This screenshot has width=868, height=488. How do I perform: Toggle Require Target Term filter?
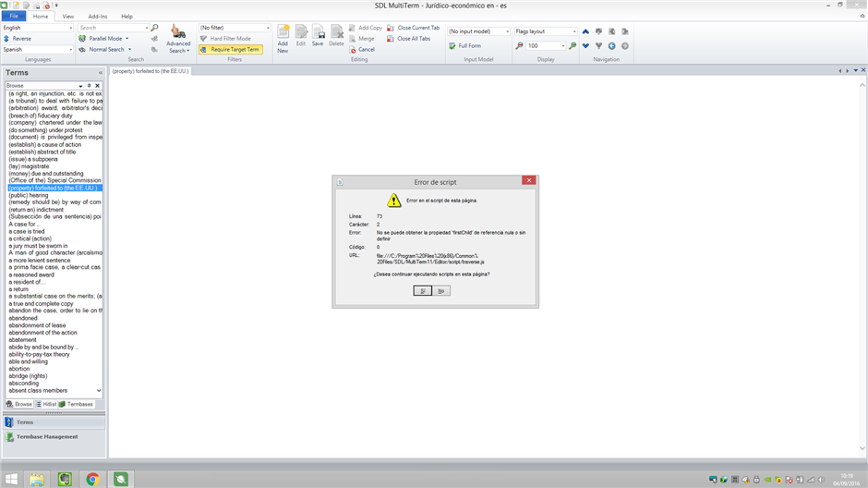[x=230, y=49]
